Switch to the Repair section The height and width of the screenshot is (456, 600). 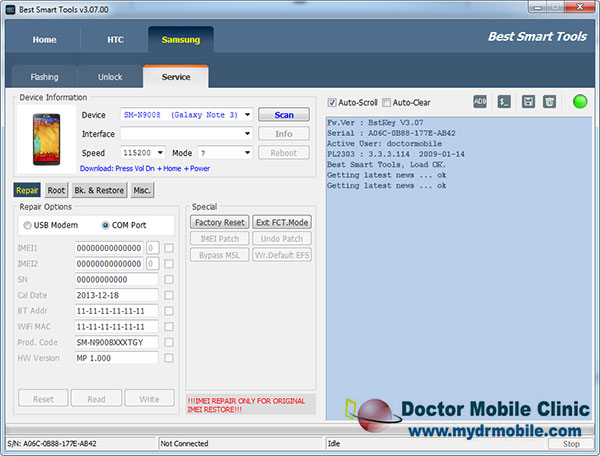pos(27,190)
